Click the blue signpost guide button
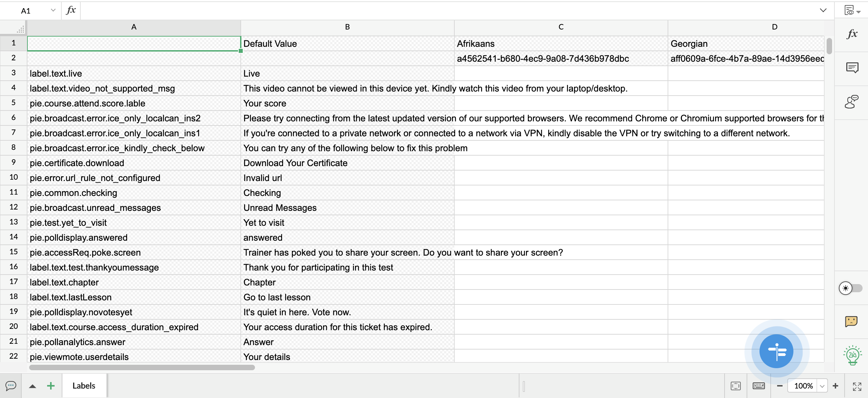The height and width of the screenshot is (398, 868). point(776,352)
